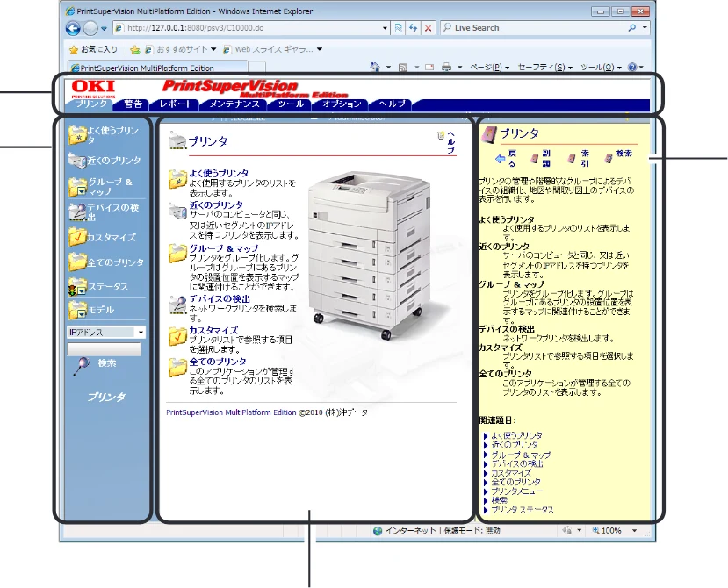Open sidebar よく使うプリンタ folder icon
The width and height of the screenshot is (728, 588).
77,135
